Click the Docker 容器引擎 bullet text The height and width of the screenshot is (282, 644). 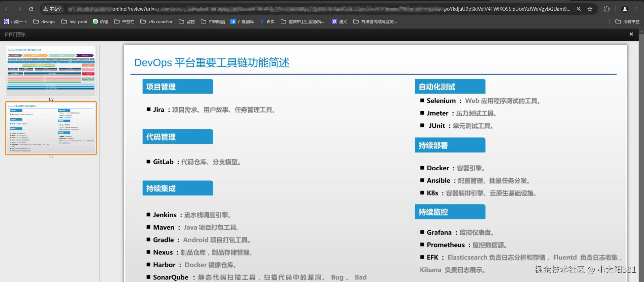tap(452, 168)
